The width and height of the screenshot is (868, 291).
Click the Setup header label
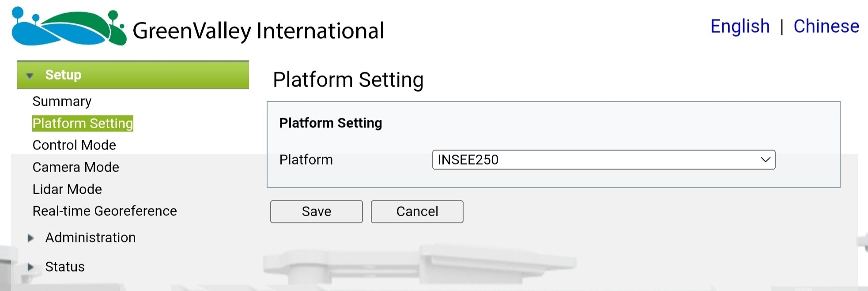[63, 75]
